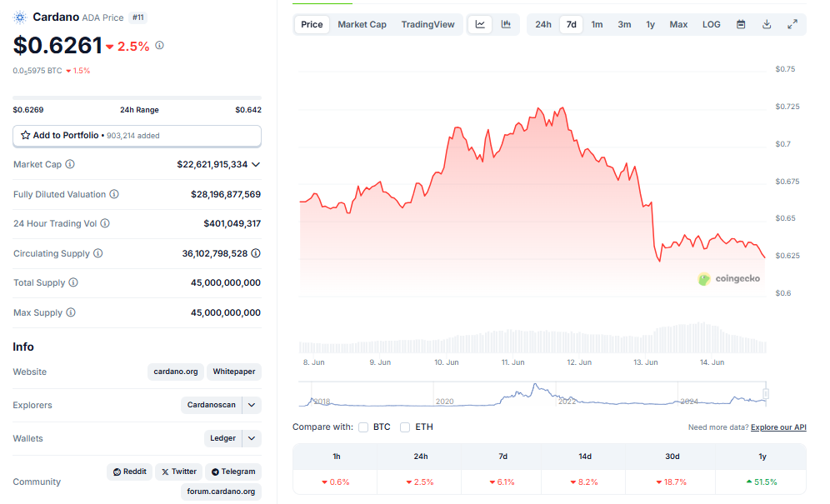Click the download chart data icon
The width and height of the screenshot is (830, 504).
767,24
